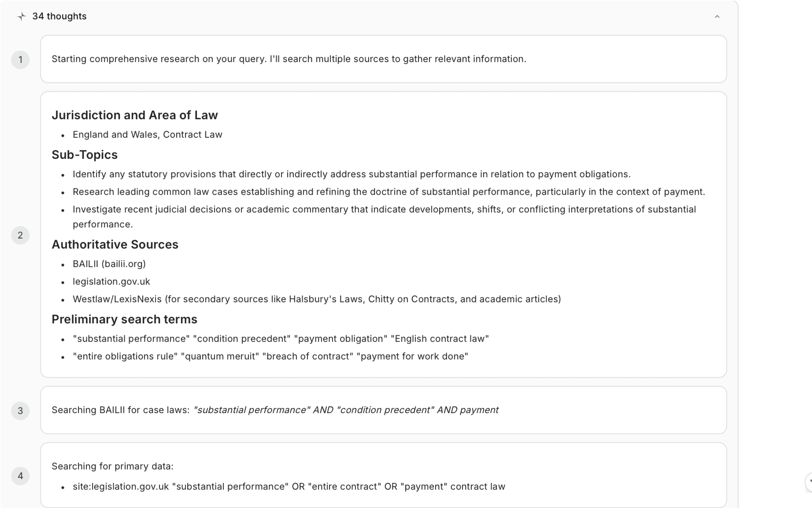Collapse the 34 thoughts panel chevron

click(x=717, y=16)
